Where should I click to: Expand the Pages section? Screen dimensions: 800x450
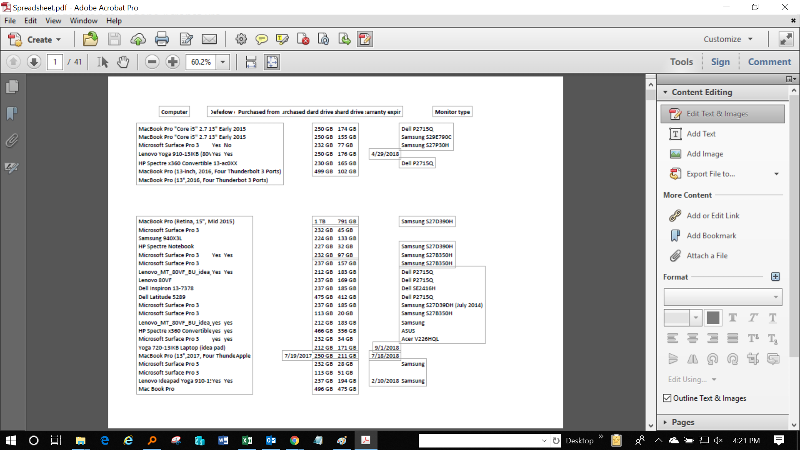tap(665, 422)
